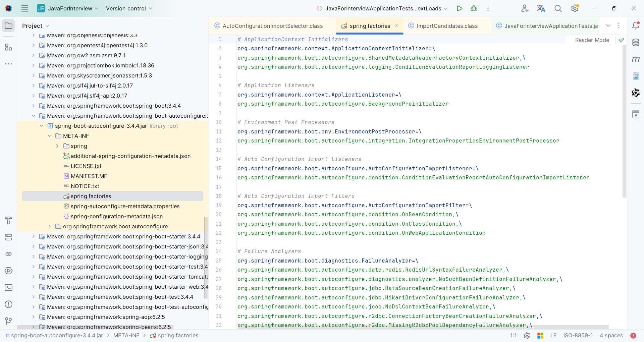The height and width of the screenshot is (342, 644).
Task: Open editor tab options menu
Action: [619, 26]
